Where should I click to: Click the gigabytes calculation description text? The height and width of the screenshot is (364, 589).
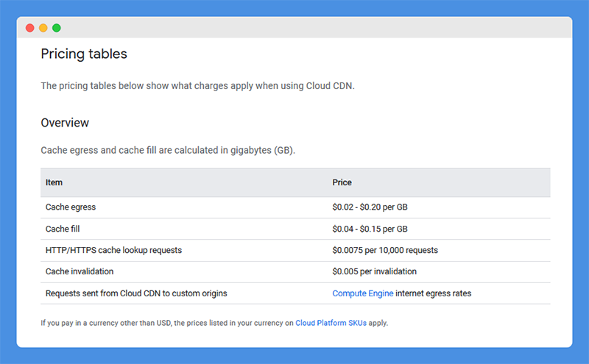[x=168, y=150]
